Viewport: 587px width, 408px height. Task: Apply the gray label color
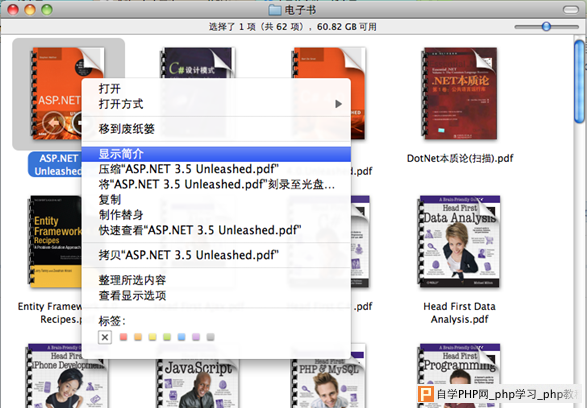coord(210,337)
